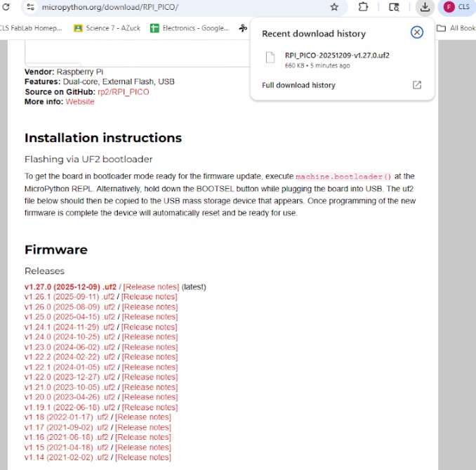Download v1.14 (2021-02-02) .uf2 firmware
This screenshot has width=476, height=470.
pyautogui.click(x=67, y=457)
